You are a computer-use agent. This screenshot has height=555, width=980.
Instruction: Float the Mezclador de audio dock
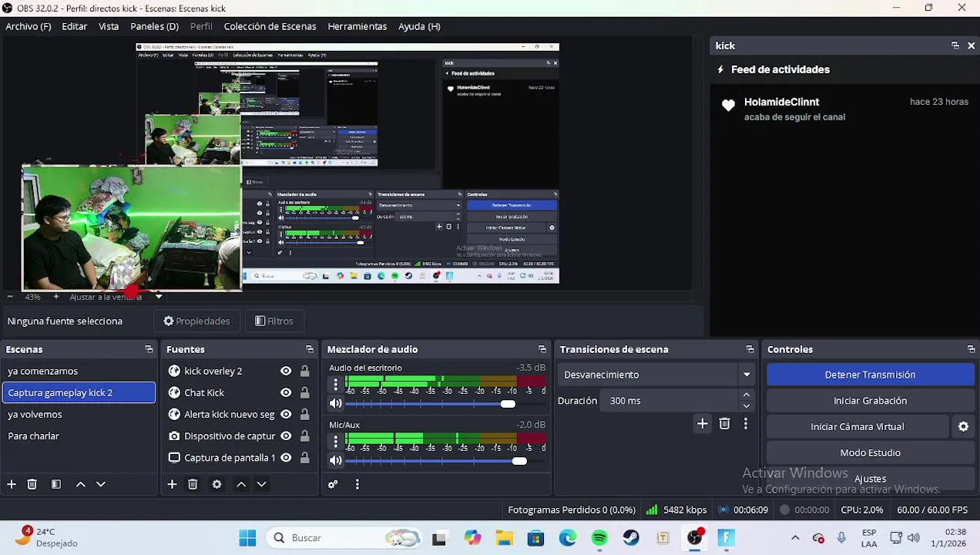click(542, 349)
